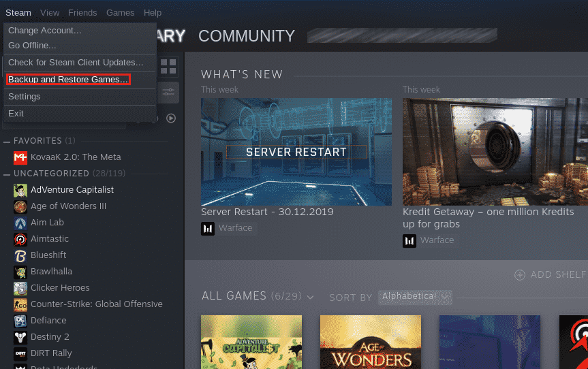Open the blue game cover in All Games
Viewport: 588px width, 369px height.
click(x=490, y=342)
